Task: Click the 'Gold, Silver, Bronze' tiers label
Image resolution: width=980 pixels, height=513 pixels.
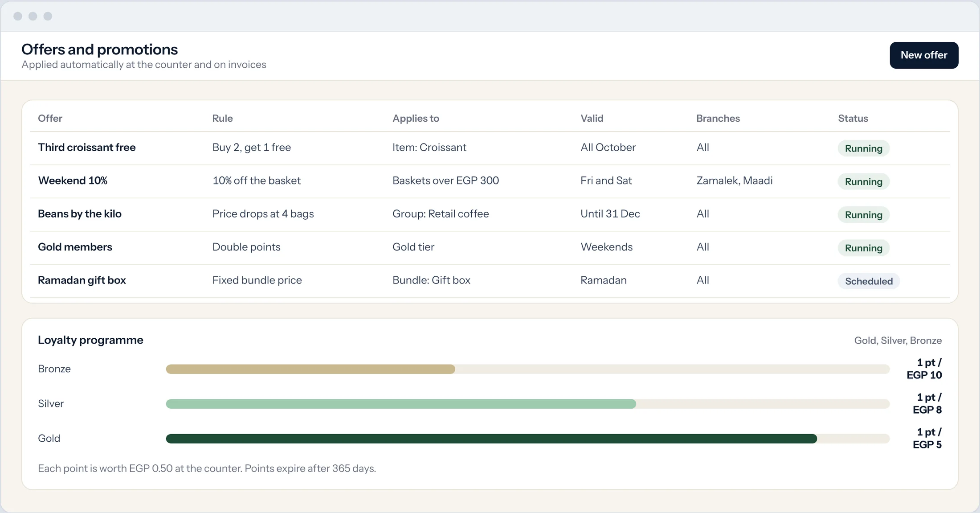Action: 898,341
